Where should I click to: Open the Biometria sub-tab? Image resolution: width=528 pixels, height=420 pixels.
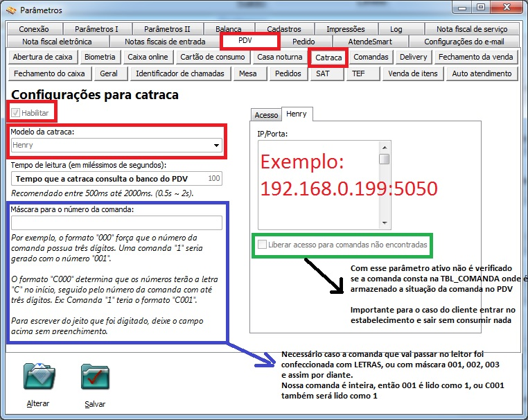(100, 57)
